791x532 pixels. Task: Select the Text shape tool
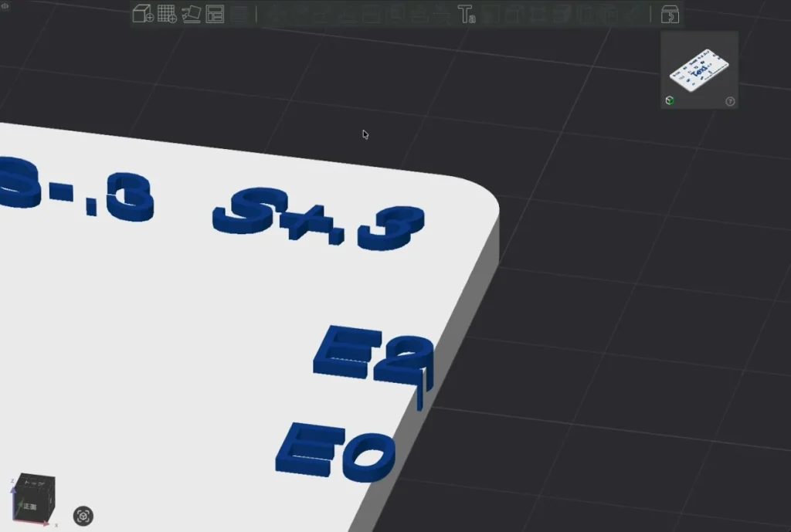pos(466,14)
